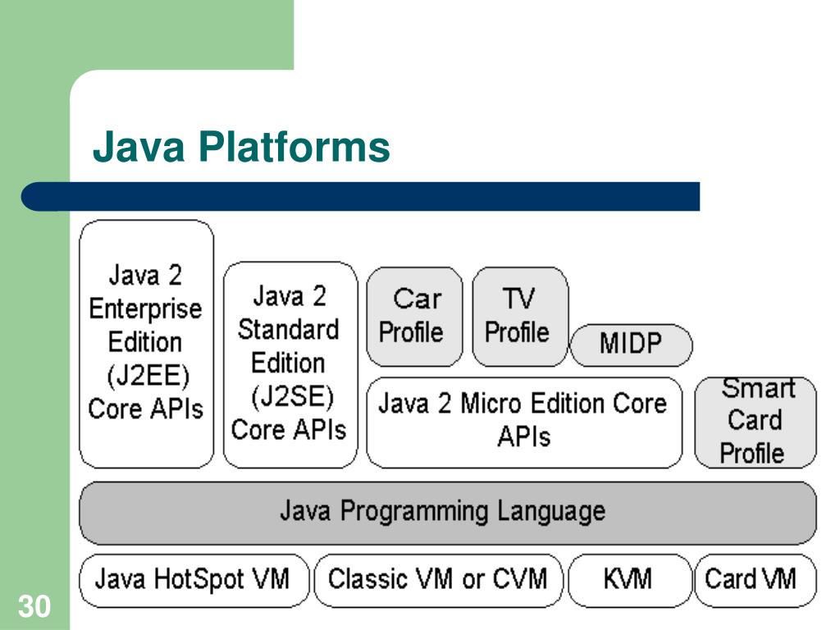Select the Java 2 Enterprise Edition (J2EE) box
This screenshot has height=630, width=840.
pos(146,344)
